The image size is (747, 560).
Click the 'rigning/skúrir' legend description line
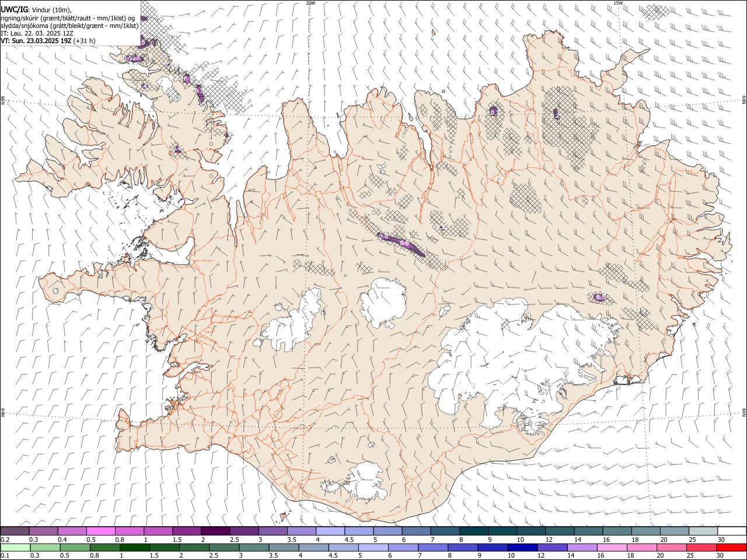click(69, 17)
